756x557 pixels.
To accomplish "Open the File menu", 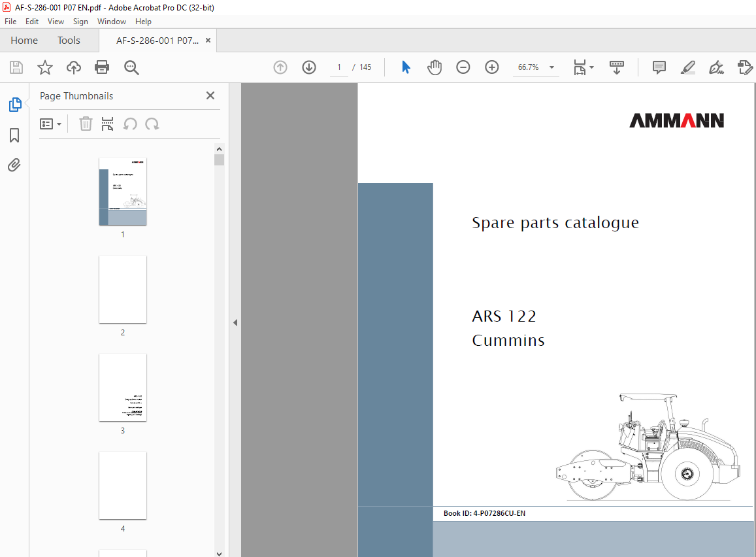I will (10, 21).
